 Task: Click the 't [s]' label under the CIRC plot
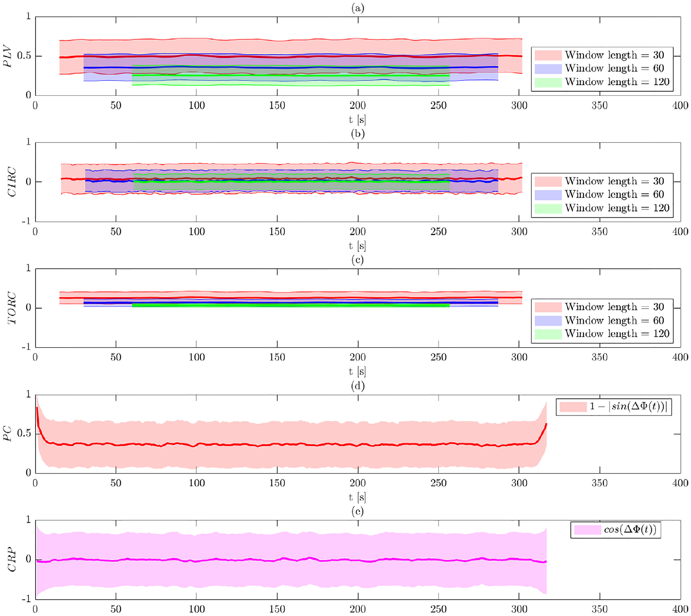358,246
